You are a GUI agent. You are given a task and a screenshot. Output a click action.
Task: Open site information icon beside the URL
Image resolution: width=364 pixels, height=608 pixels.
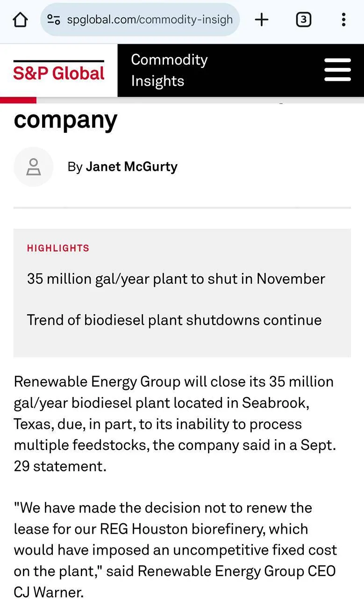(54, 20)
